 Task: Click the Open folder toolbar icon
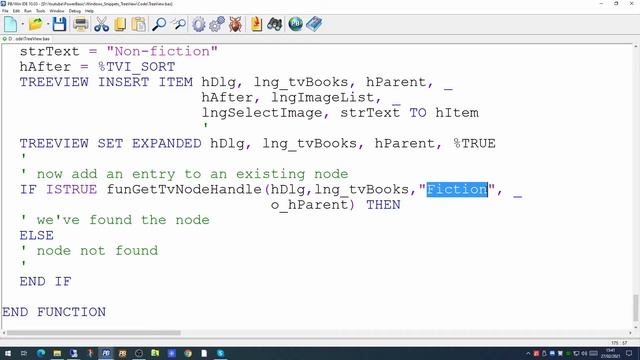36,24
